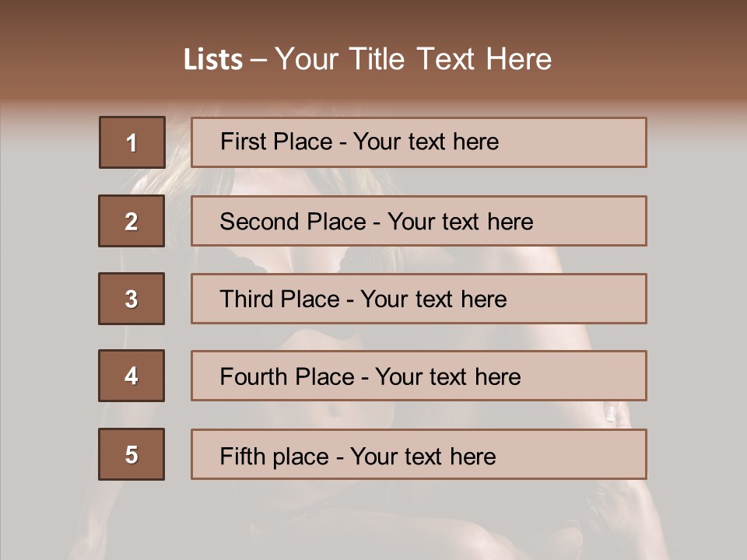Screen dimensions: 747x560
Task: Click the bold word "Lists" in title
Action: point(213,60)
